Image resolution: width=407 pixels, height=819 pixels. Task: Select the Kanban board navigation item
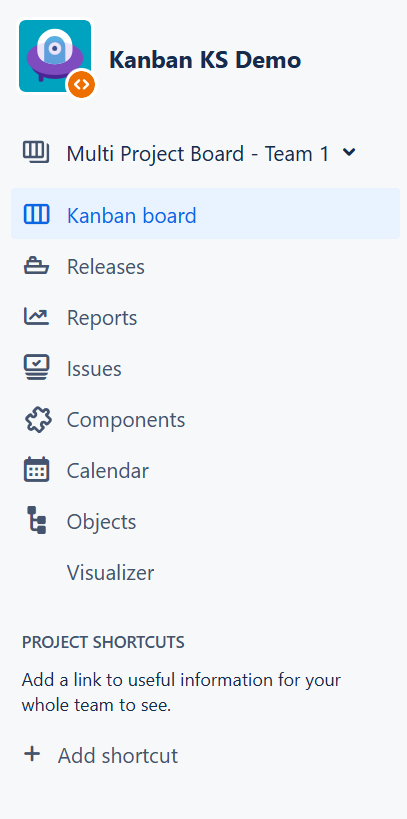click(x=205, y=214)
